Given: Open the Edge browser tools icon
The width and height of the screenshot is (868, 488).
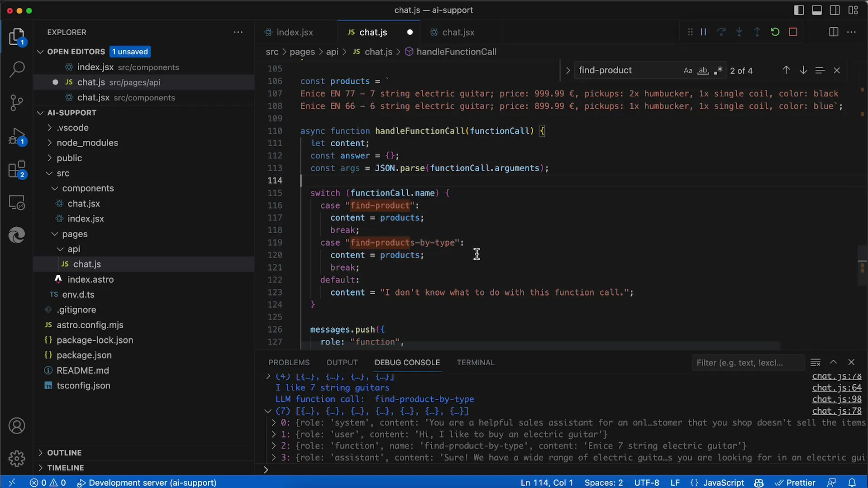Looking at the screenshot, I should click(17, 235).
